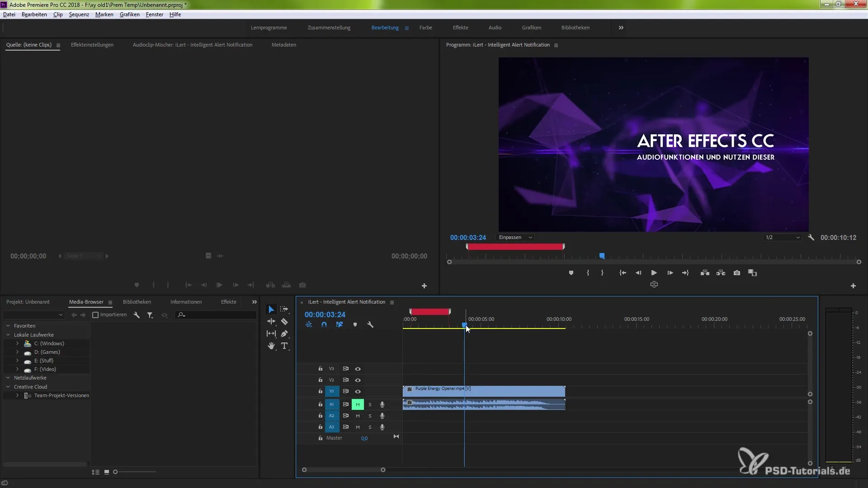Viewport: 868px width, 488px height.
Task: Enable voice-over record on A3
Action: (x=382, y=427)
